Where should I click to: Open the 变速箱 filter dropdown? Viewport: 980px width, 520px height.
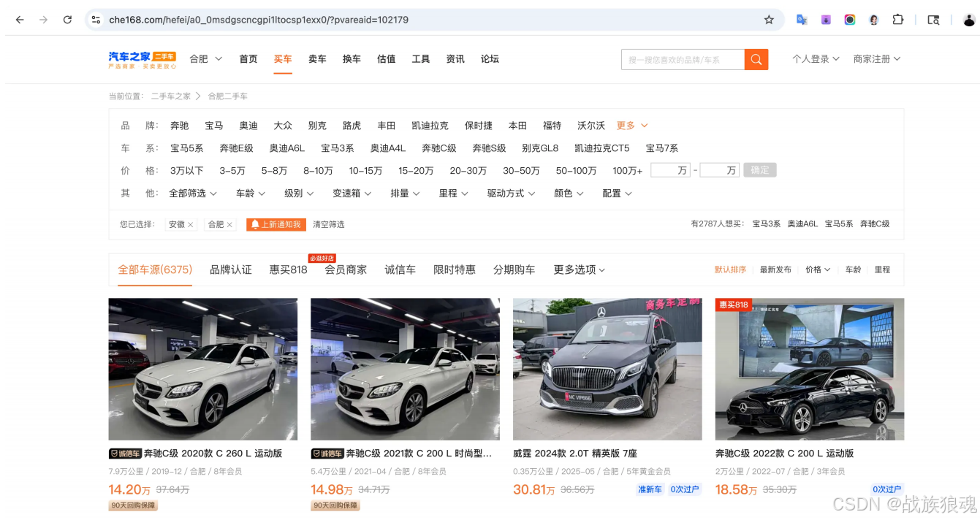coord(352,194)
